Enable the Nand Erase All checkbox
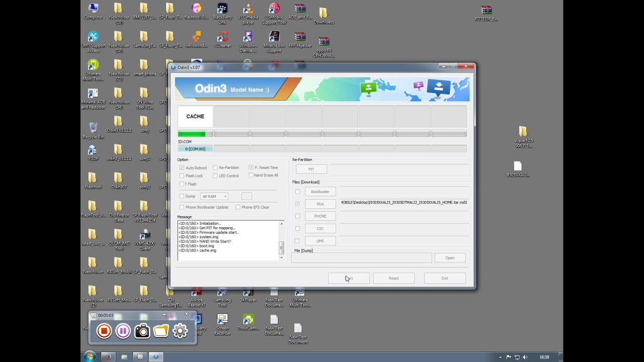 click(251, 175)
